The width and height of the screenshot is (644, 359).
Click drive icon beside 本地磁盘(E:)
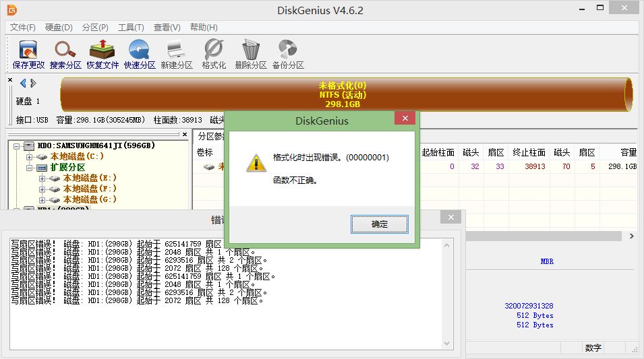pos(54,178)
